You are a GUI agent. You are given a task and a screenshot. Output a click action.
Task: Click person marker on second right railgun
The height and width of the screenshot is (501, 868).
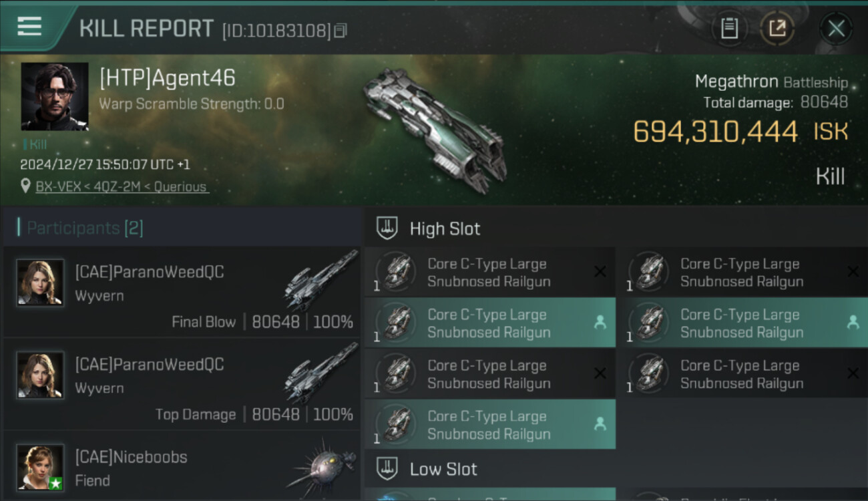(853, 323)
